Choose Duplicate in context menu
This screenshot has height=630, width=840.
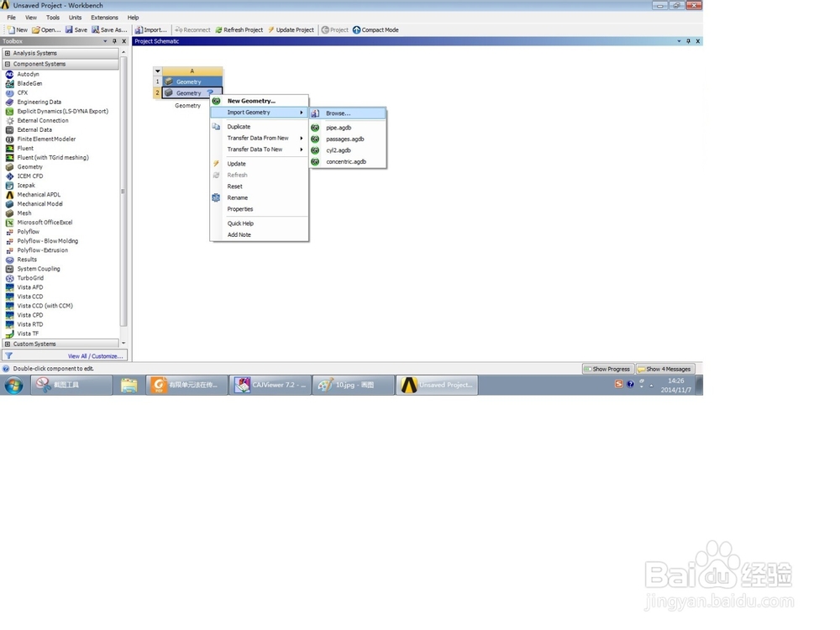(260, 127)
